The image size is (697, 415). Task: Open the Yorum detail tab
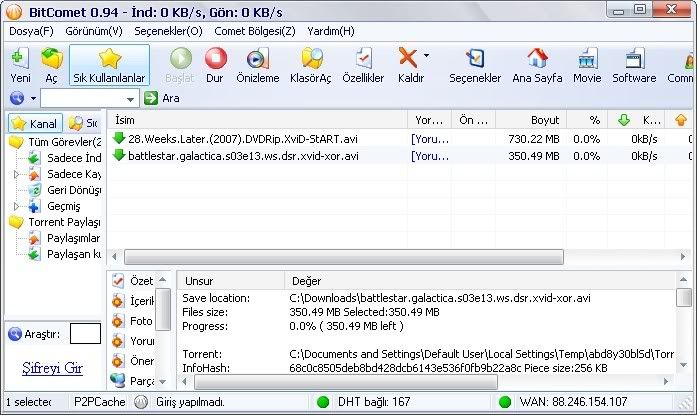pos(132,341)
